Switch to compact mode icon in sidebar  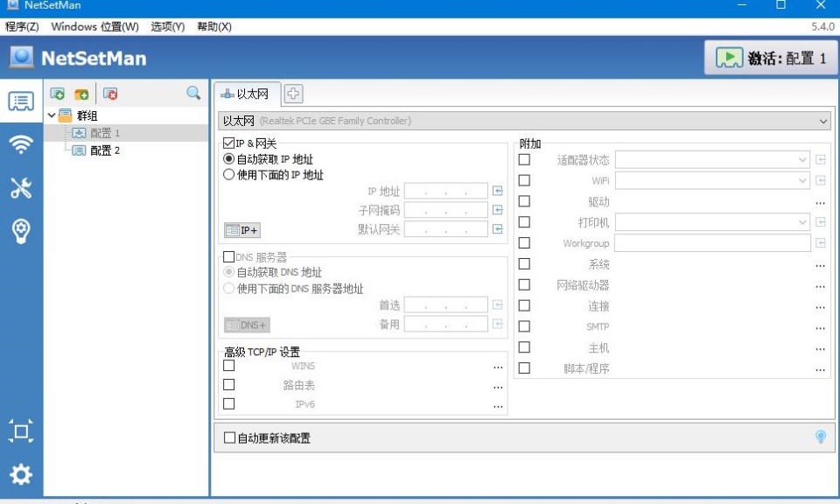[21, 431]
